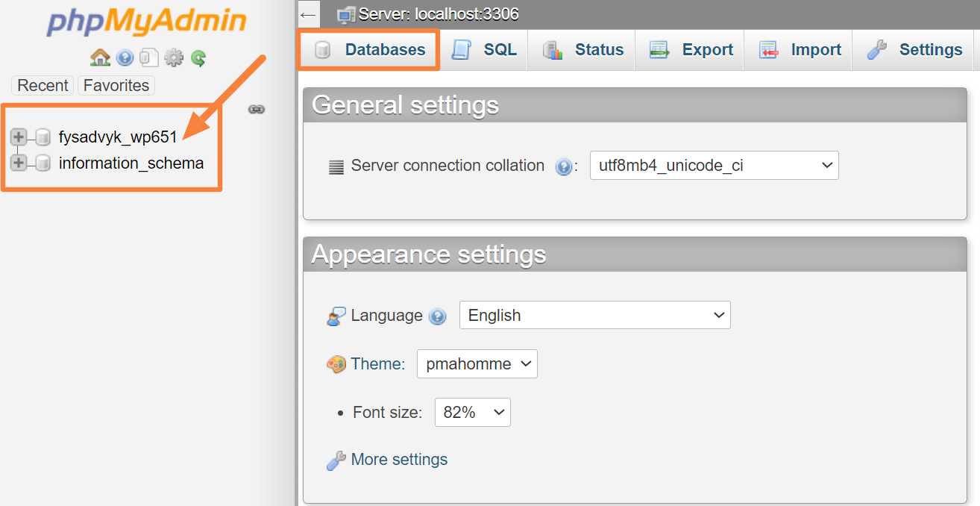Image resolution: width=980 pixels, height=506 pixels.
Task: Open the Language dropdown showing English
Action: coord(595,315)
